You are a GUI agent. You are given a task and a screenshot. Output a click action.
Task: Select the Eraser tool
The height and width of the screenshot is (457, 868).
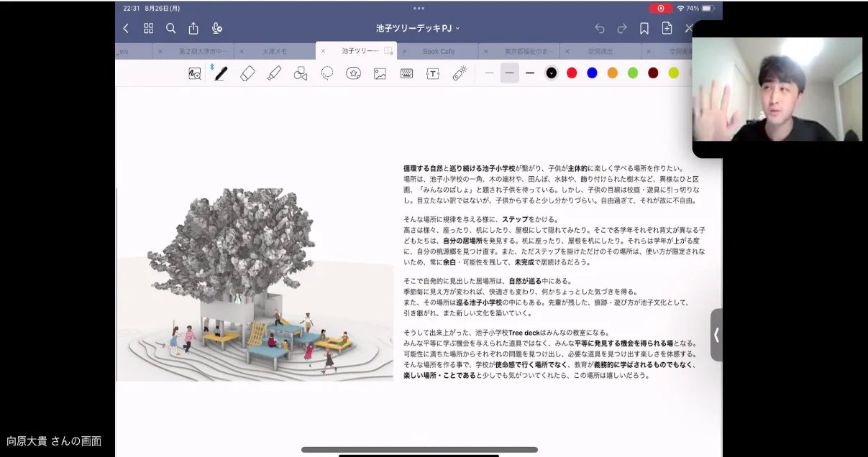247,73
